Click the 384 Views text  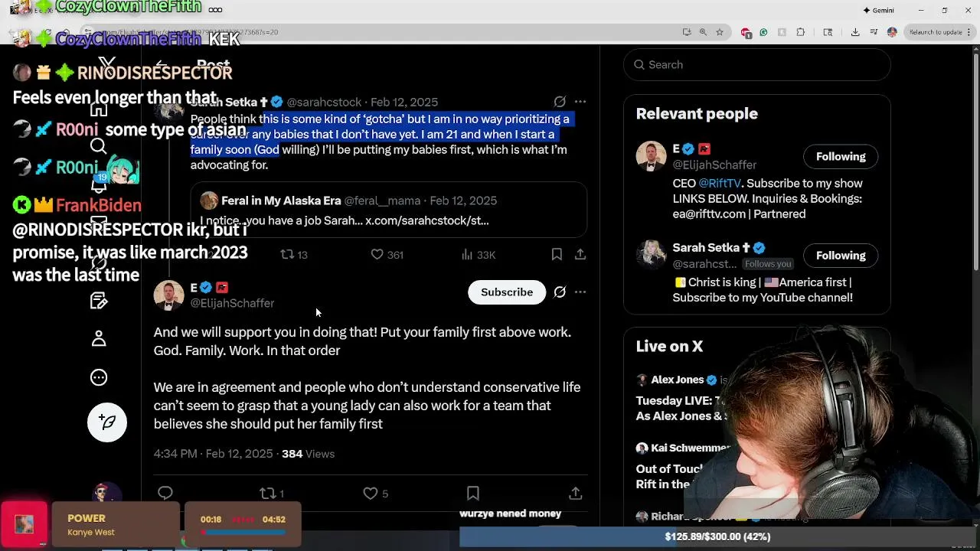click(x=308, y=454)
